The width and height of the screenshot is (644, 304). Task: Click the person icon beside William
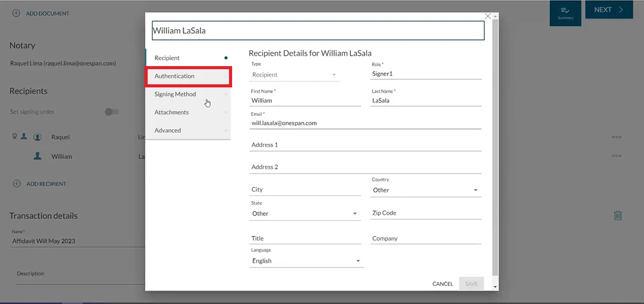[38, 156]
